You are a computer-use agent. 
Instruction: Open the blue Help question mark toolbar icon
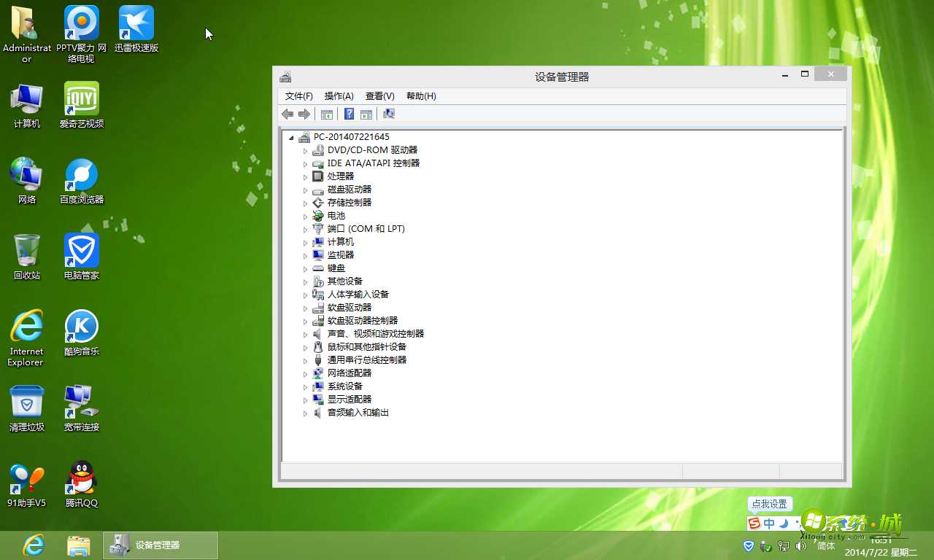pyautogui.click(x=348, y=114)
